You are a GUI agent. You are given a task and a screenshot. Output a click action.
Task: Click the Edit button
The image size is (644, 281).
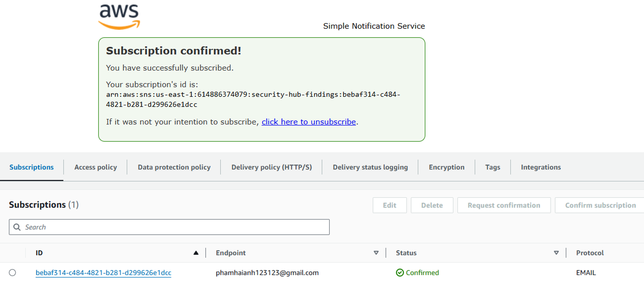389,205
